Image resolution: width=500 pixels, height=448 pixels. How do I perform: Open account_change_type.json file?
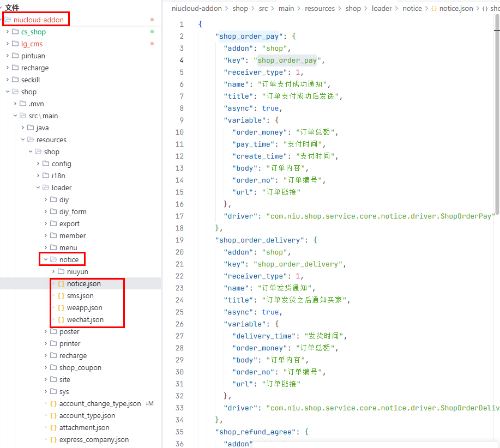pyautogui.click(x=100, y=404)
